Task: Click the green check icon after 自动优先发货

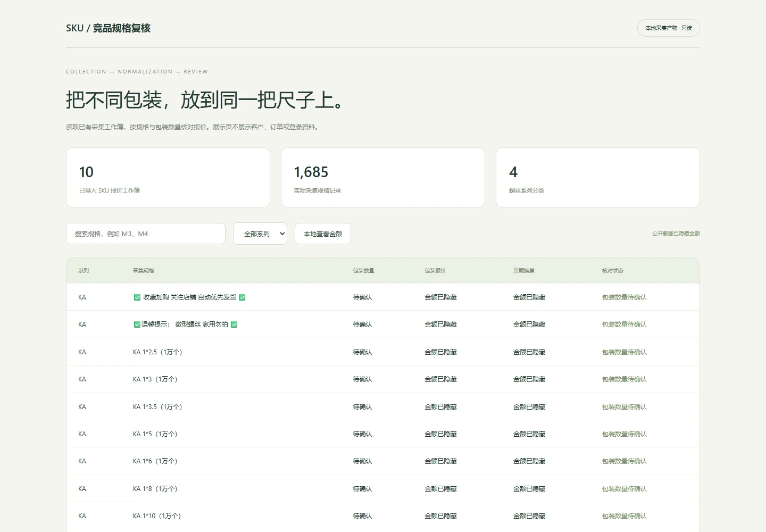Action: click(x=242, y=297)
